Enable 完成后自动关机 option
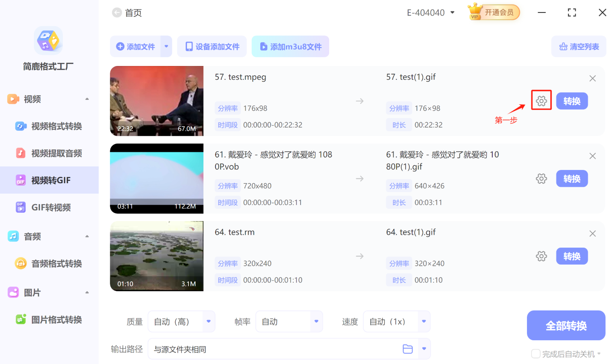The width and height of the screenshot is (616, 364). coord(536,354)
